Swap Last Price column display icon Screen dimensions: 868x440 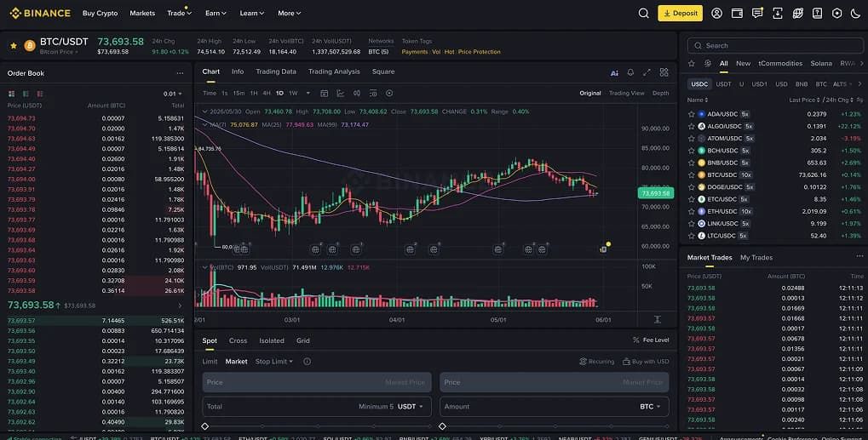859,100
